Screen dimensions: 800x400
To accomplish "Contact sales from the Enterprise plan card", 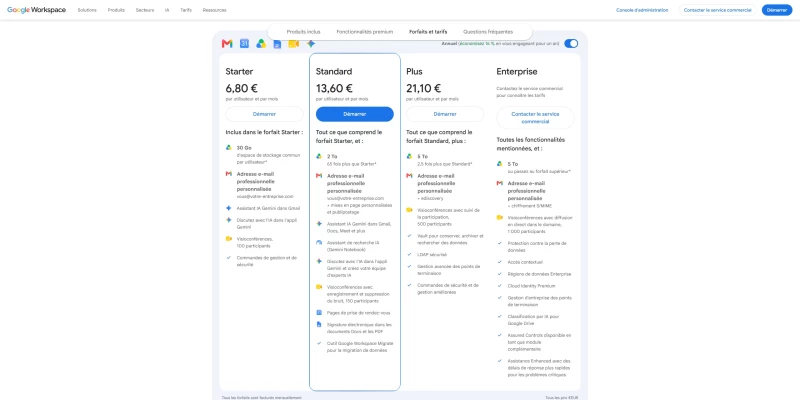I will click(x=535, y=118).
